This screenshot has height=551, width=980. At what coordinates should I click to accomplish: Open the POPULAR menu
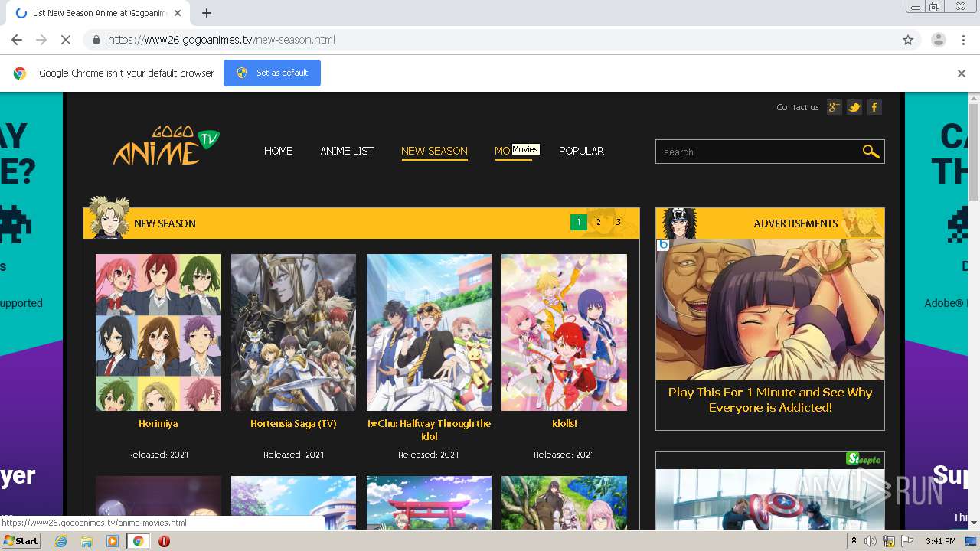pos(581,151)
